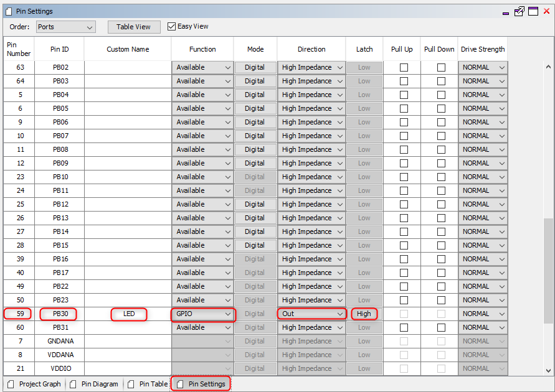Click the Pin Diagram tab icon
Image resolution: width=555 pixels, height=392 pixels.
73,384
